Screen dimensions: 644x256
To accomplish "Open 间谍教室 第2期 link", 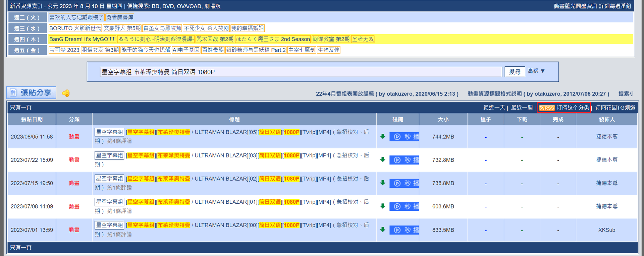I will (331, 39).
